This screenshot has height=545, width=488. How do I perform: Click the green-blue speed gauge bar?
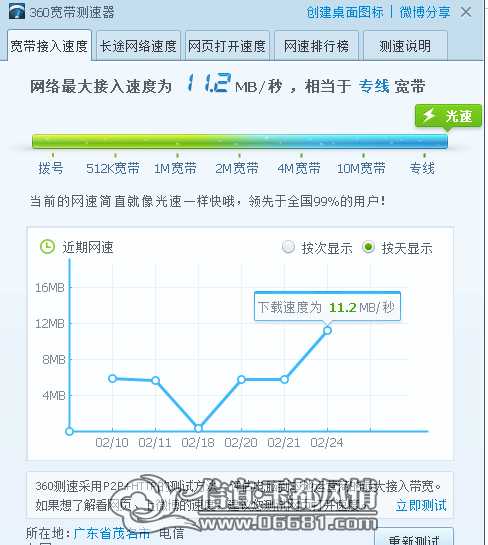[x=240, y=141]
